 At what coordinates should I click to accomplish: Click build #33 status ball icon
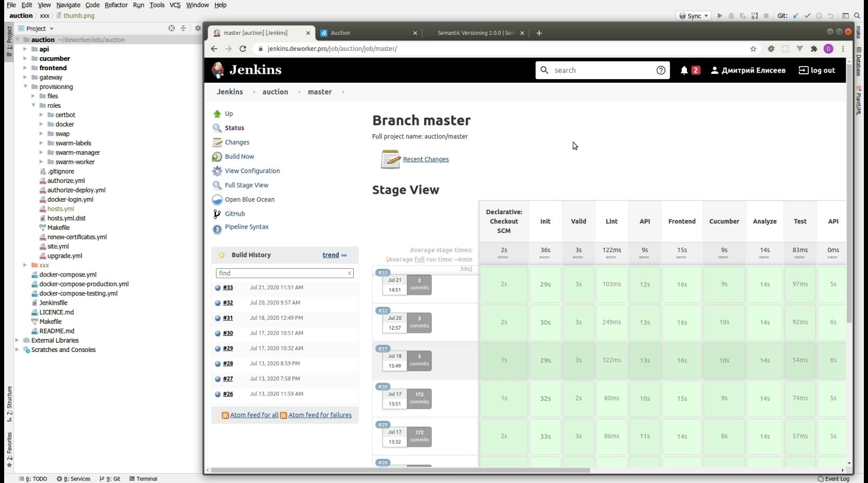(218, 288)
